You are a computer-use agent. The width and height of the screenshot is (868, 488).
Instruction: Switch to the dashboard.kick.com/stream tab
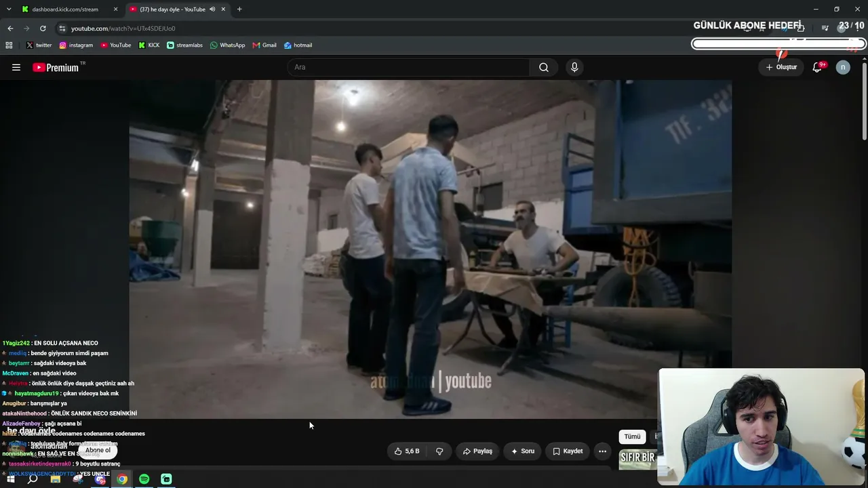(64, 9)
